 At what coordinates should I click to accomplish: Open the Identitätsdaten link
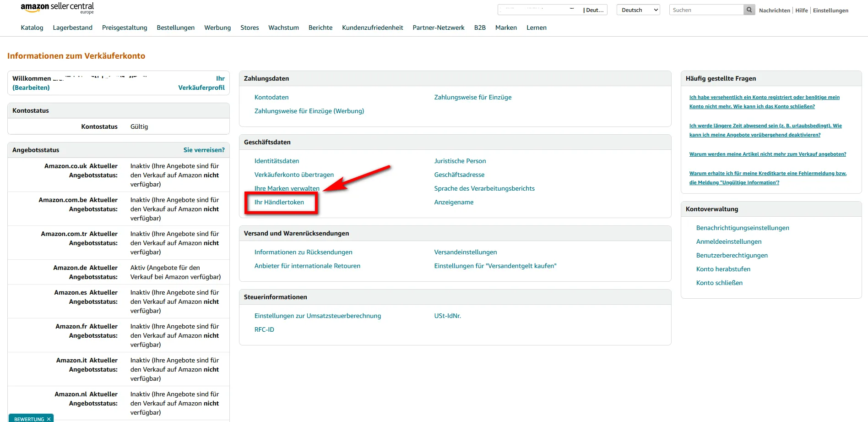(277, 161)
